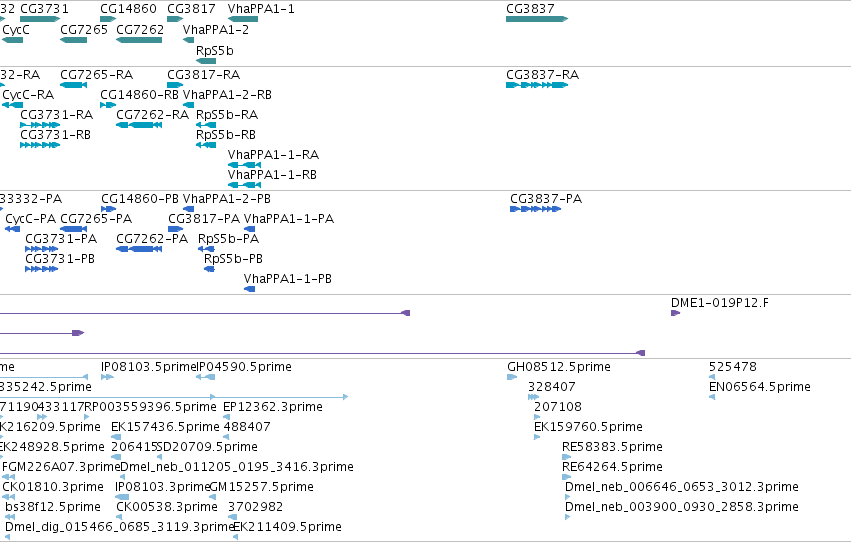Select Dmel_neb_006646_0653_3012.3prime marker
Viewport: 851px width, 542px height.
click(x=568, y=498)
